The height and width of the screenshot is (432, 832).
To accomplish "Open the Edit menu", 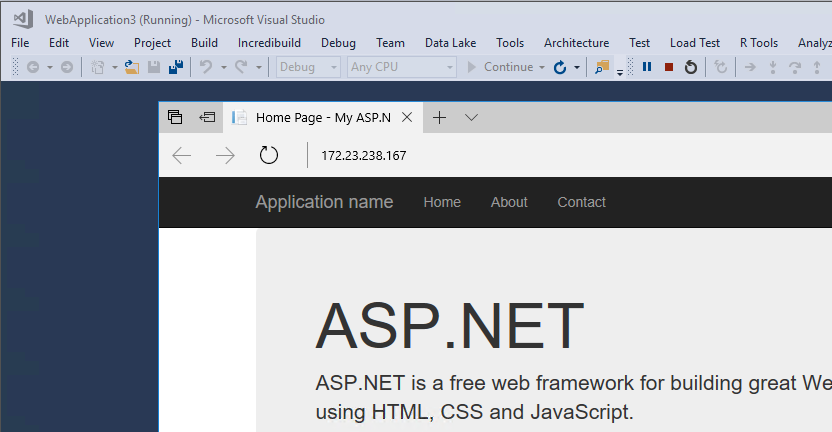I will pyautogui.click(x=59, y=43).
